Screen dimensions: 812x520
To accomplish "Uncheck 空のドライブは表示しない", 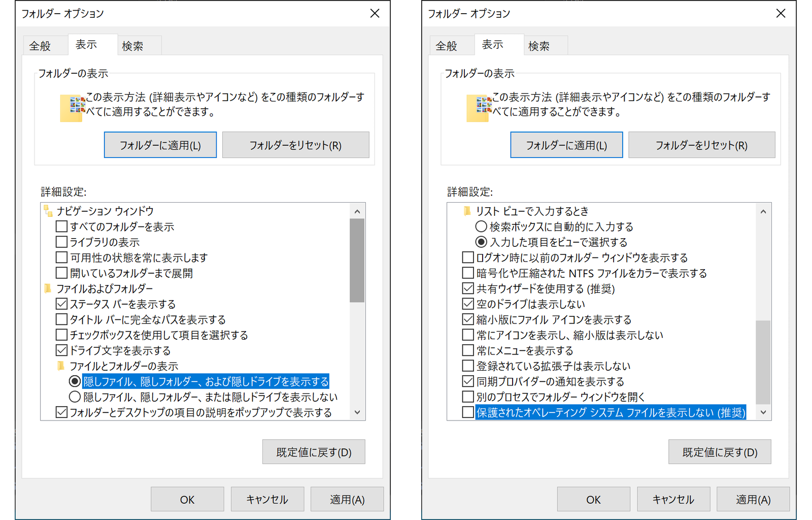I will point(468,304).
